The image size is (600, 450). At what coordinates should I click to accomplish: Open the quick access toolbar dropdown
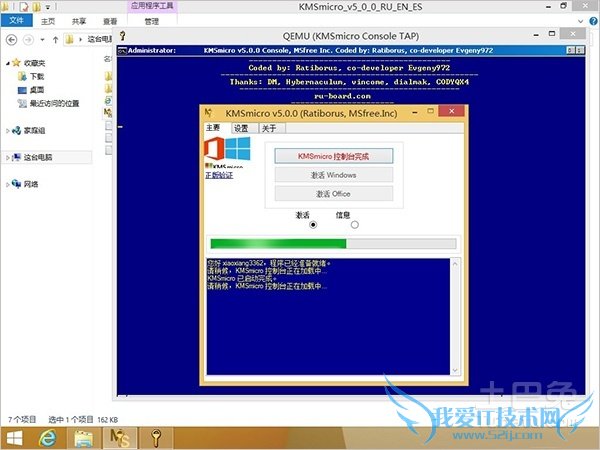pyautogui.click(x=48, y=7)
